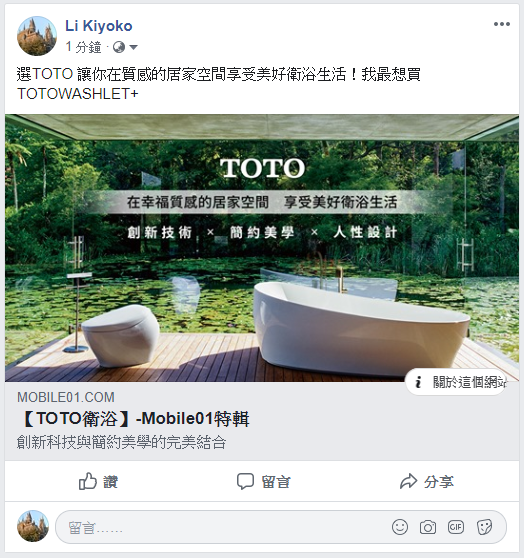Click the 1 分鐘 timestamp link

tap(84, 47)
